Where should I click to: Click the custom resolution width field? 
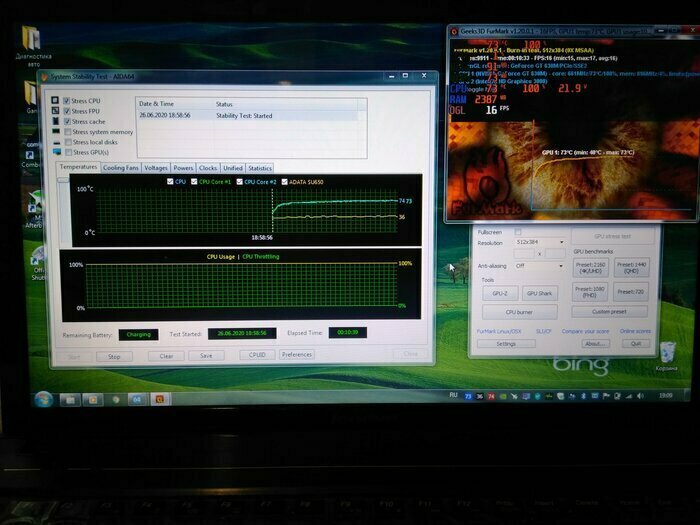point(524,254)
